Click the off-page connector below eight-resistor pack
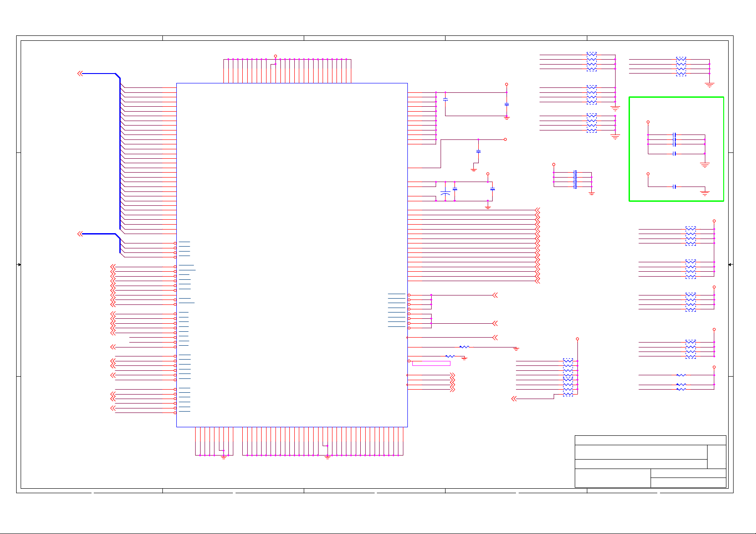This screenshot has height=534, width=756. click(x=514, y=399)
